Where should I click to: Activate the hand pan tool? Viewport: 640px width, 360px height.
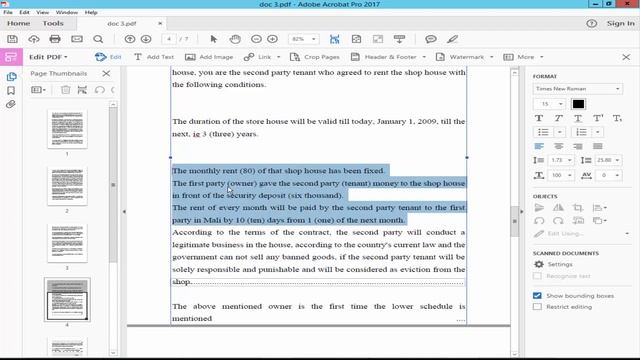(235, 39)
